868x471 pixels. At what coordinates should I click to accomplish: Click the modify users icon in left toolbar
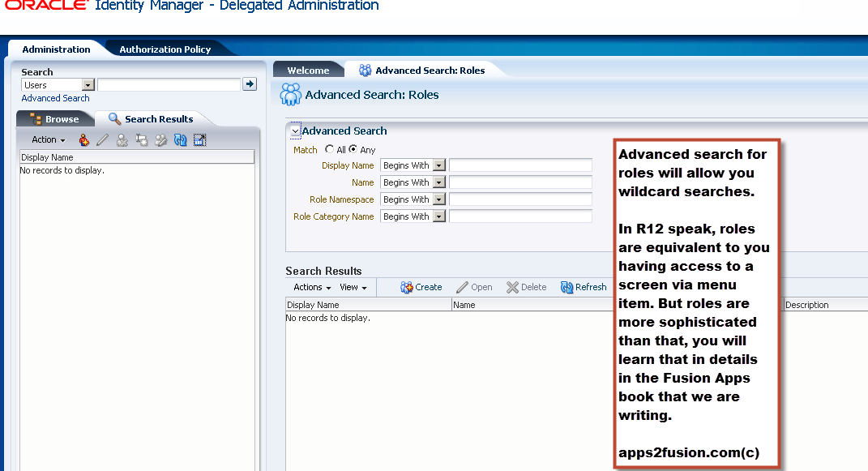click(161, 140)
